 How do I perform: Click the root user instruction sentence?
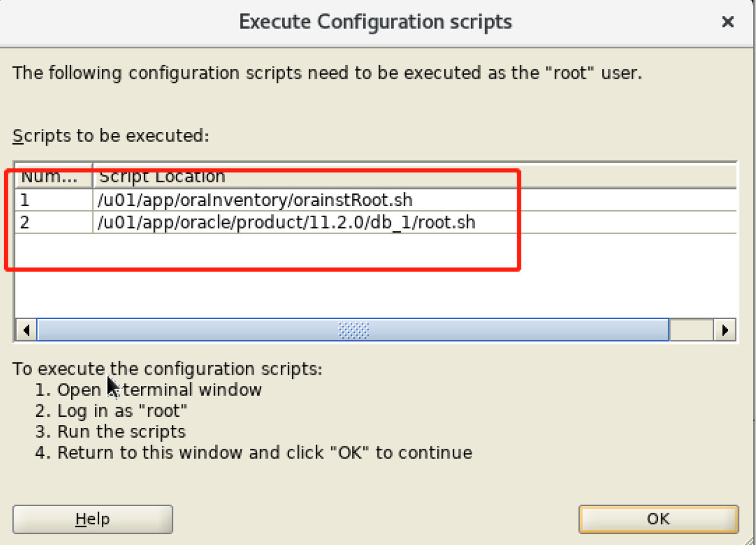pos(327,73)
